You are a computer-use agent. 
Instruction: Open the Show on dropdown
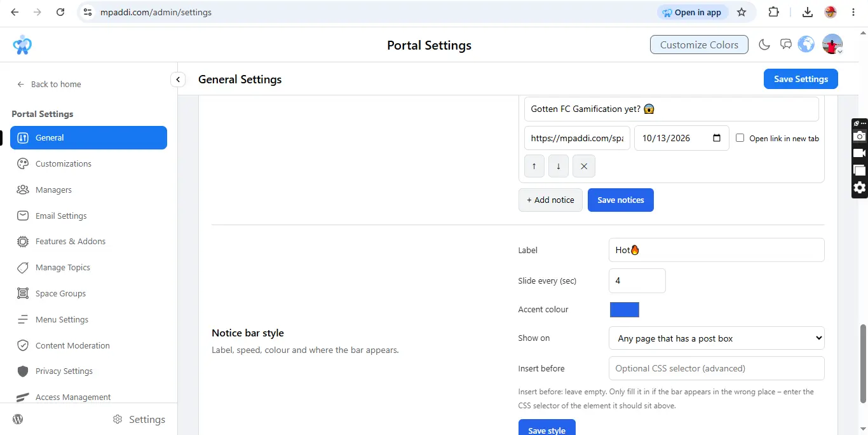[716, 338]
